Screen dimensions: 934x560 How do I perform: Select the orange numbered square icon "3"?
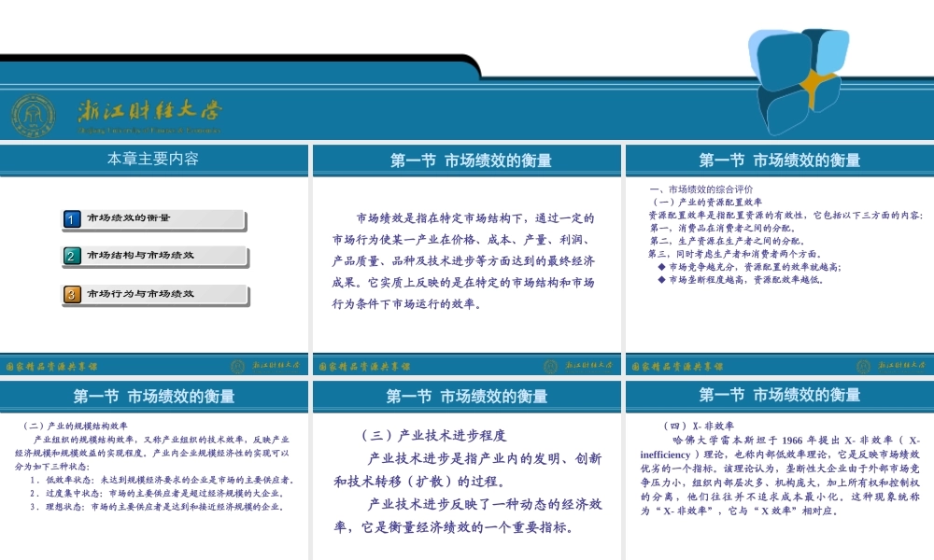72,292
